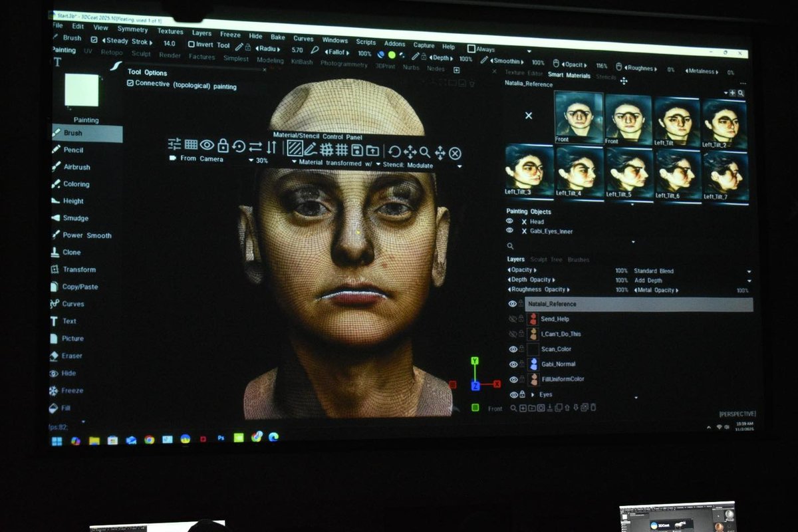Toggle Connective (topological) painting checkbox
Image resolution: width=798 pixels, height=532 pixels.
pyautogui.click(x=130, y=84)
